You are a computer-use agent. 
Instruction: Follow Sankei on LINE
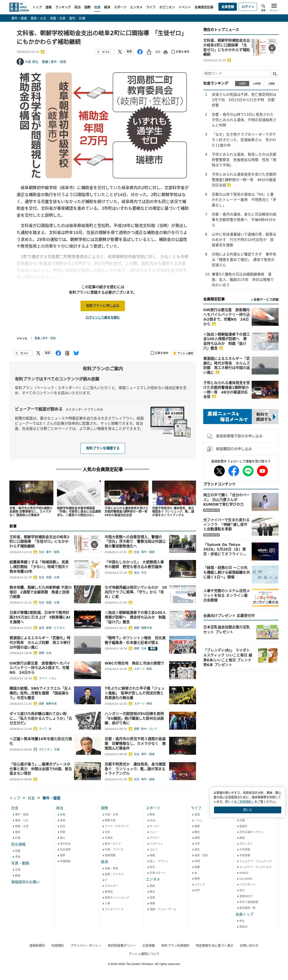pyautogui.click(x=248, y=471)
